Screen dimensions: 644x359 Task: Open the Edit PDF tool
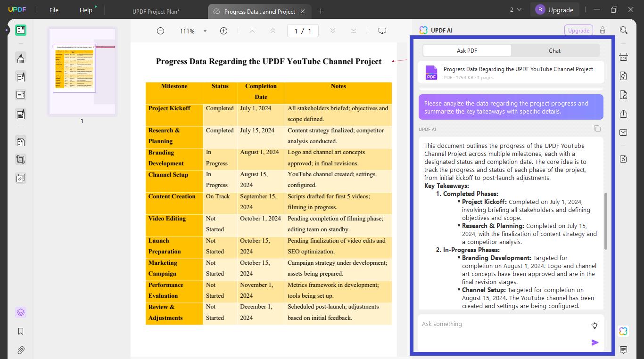[21, 77]
